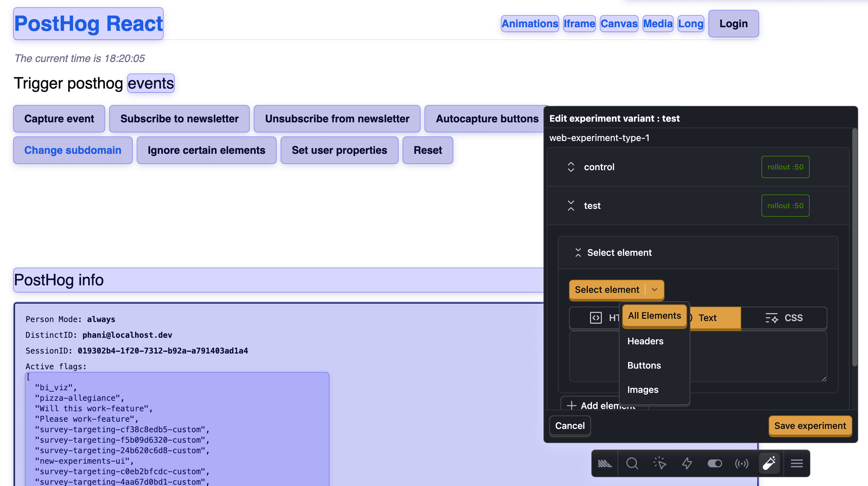Click the Login button
Image resolution: width=868 pixels, height=486 pixels.
pyautogui.click(x=734, y=24)
